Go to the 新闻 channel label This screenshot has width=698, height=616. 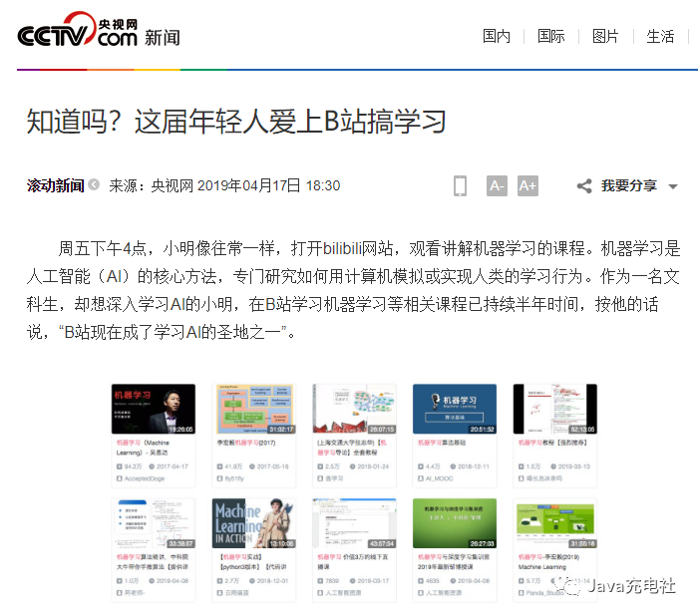pos(163,38)
